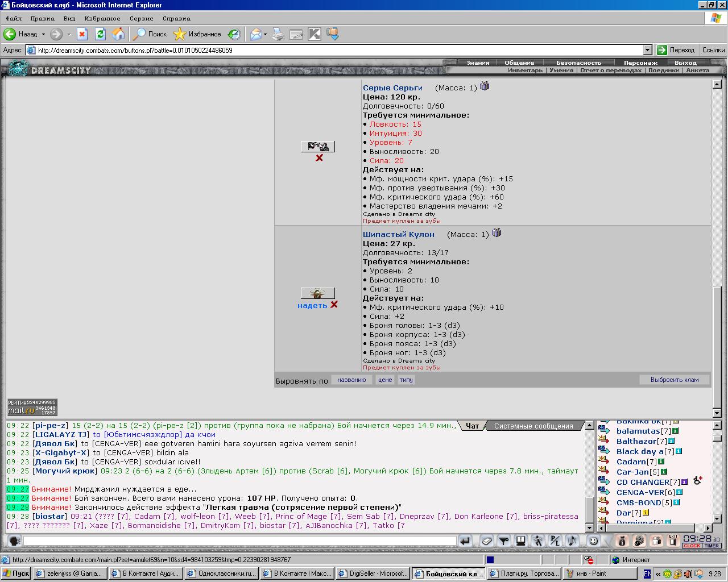Toggle the CLOCK mode on the timer

[x=692, y=546]
